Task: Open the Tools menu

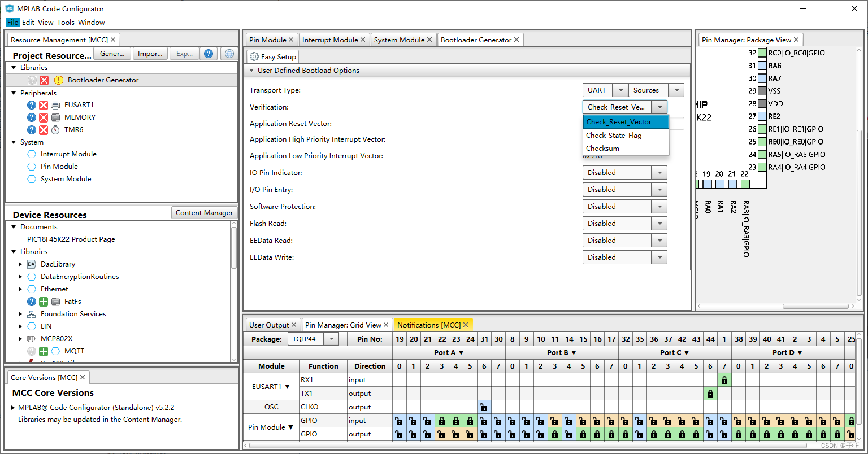Action: [x=66, y=22]
